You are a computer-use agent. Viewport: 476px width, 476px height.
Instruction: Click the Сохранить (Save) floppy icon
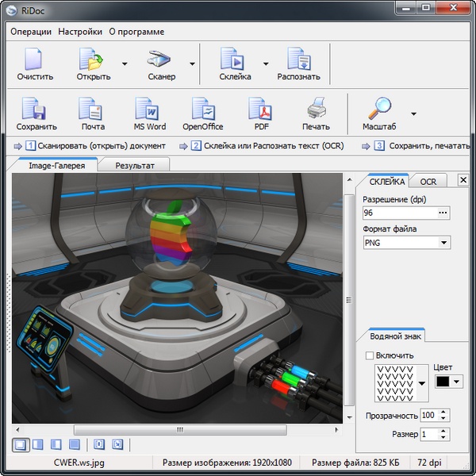[36, 109]
